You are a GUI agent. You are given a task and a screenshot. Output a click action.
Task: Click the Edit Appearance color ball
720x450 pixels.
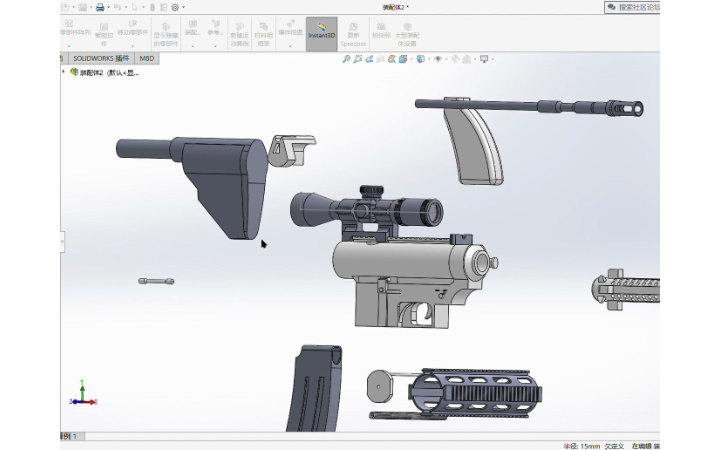coord(455,59)
